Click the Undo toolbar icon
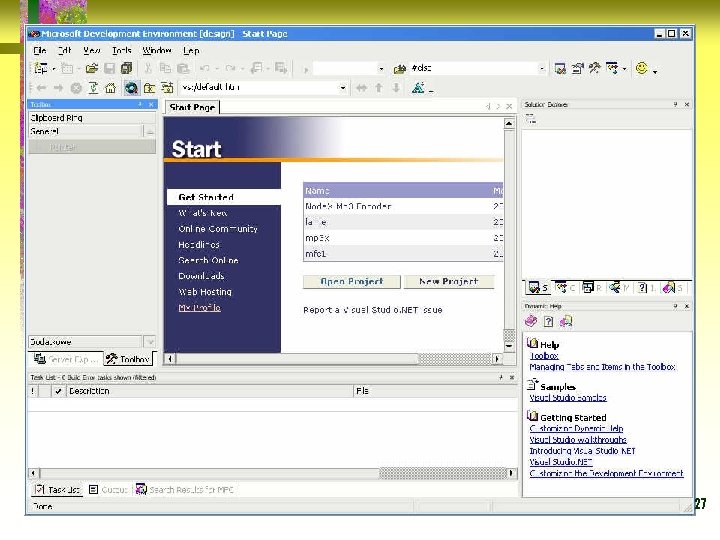Screen dimensions: 720x540 tap(205, 68)
